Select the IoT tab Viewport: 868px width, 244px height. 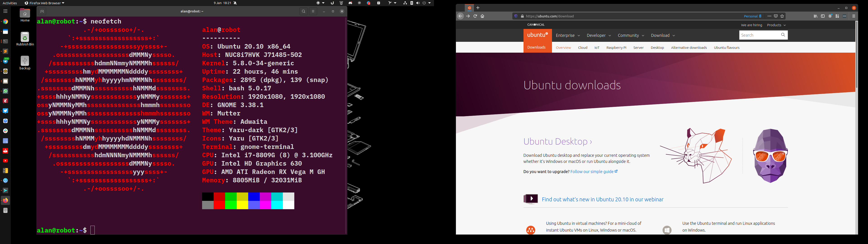[597, 48]
